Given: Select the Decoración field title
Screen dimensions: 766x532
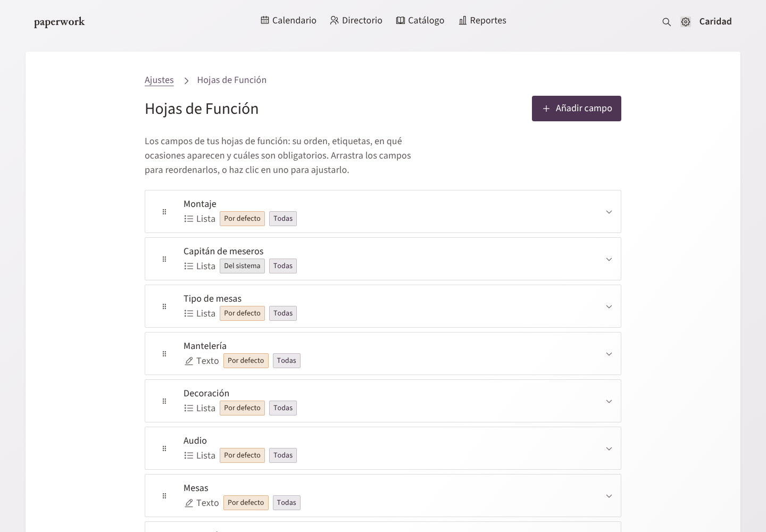Looking at the screenshot, I should pyautogui.click(x=206, y=393).
